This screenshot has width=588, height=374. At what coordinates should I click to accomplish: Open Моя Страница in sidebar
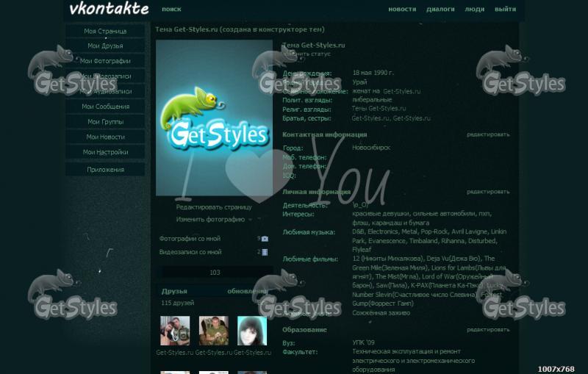(105, 31)
